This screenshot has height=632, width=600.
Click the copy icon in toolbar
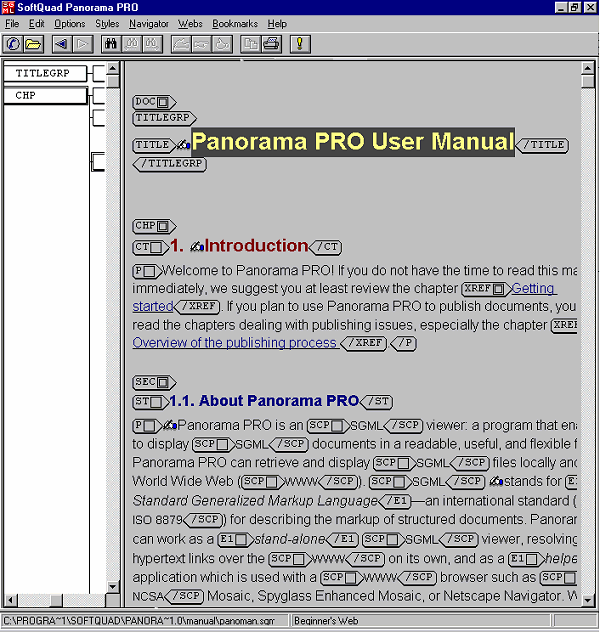click(249, 44)
